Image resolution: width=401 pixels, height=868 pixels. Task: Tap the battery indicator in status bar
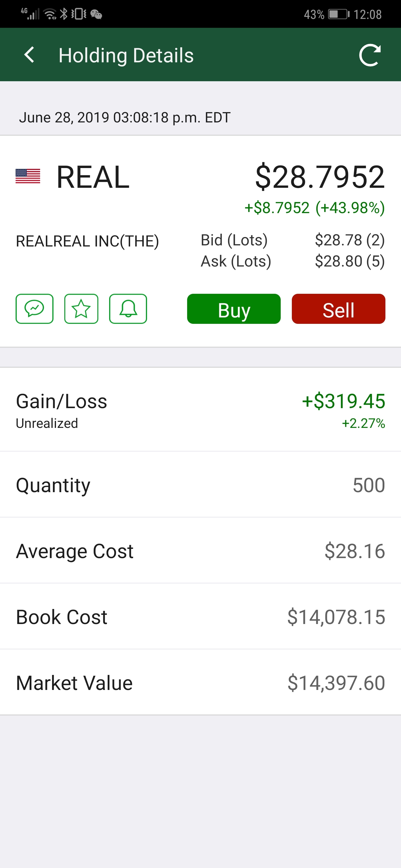(x=339, y=14)
